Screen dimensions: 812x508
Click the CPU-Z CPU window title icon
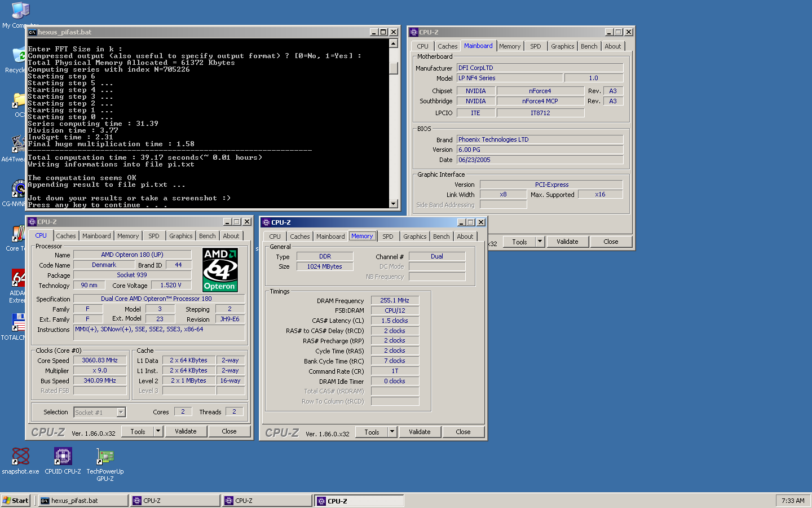tap(33, 222)
